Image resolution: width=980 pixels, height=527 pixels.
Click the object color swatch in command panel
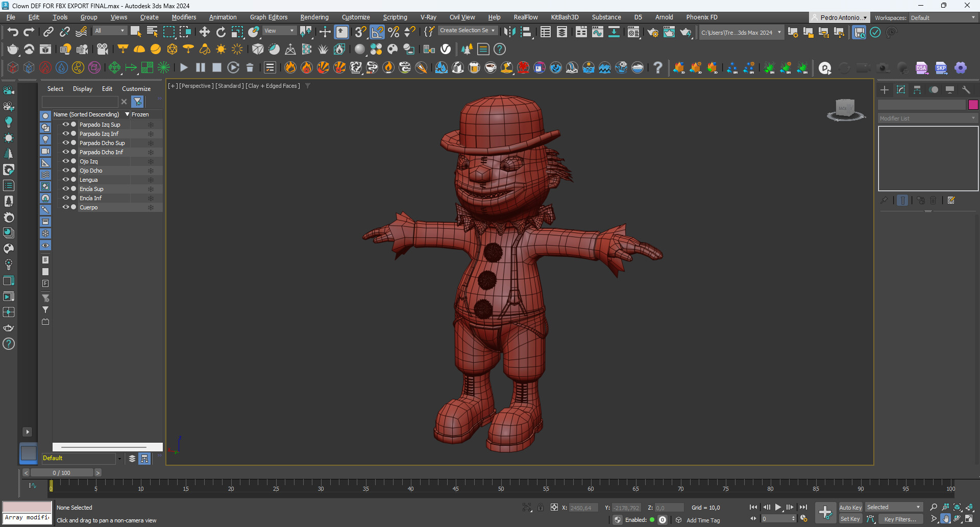click(973, 104)
